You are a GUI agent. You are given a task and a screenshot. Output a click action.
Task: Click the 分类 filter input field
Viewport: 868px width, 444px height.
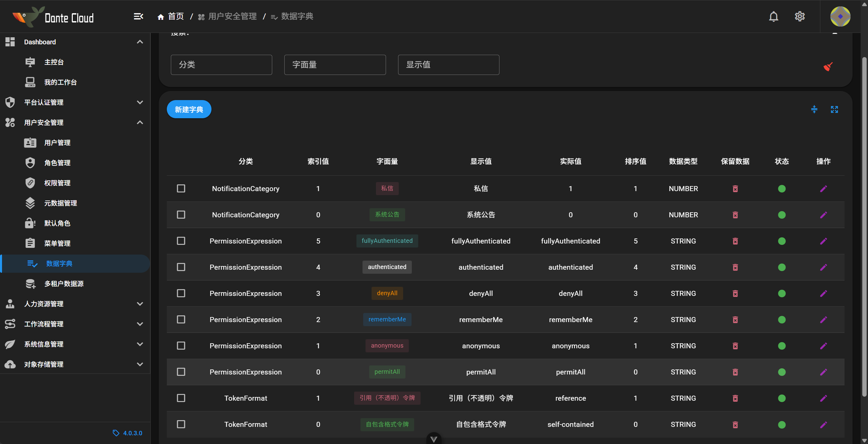pyautogui.click(x=222, y=65)
